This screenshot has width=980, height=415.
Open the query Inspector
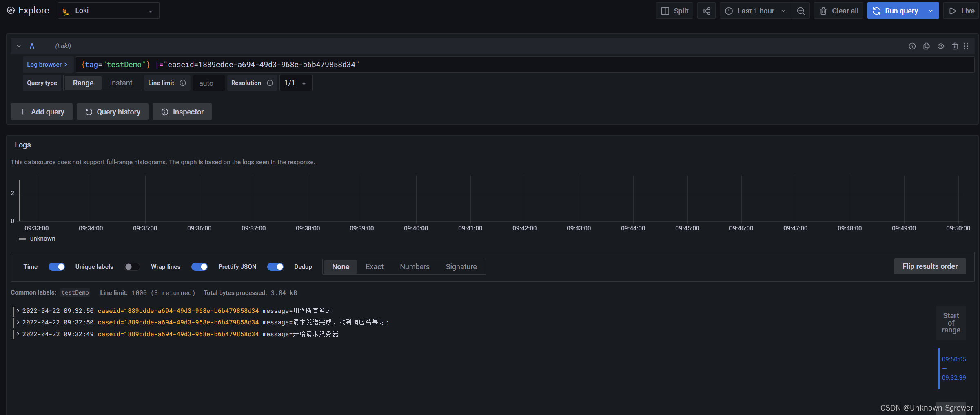pyautogui.click(x=182, y=112)
